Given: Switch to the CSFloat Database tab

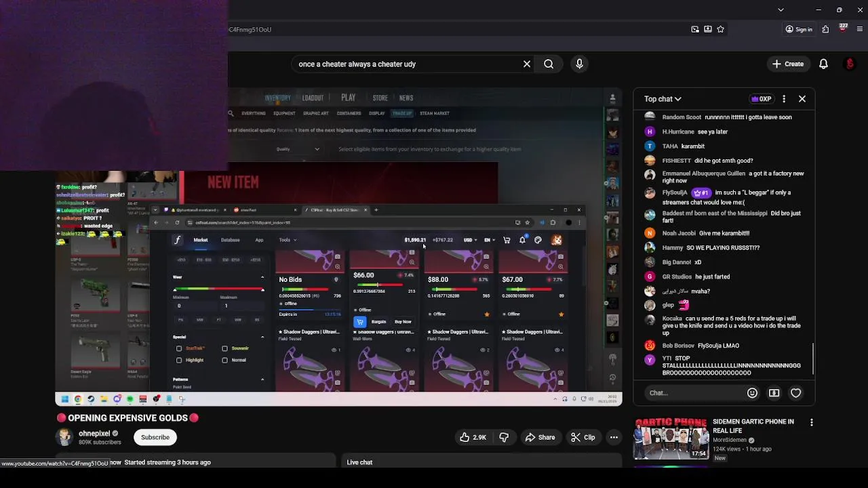Looking at the screenshot, I should [230, 240].
